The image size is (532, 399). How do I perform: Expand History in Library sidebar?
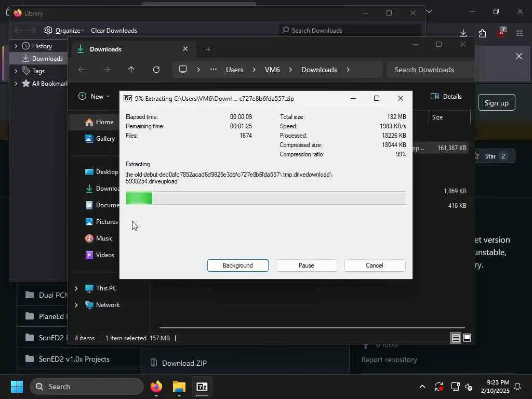(16, 46)
